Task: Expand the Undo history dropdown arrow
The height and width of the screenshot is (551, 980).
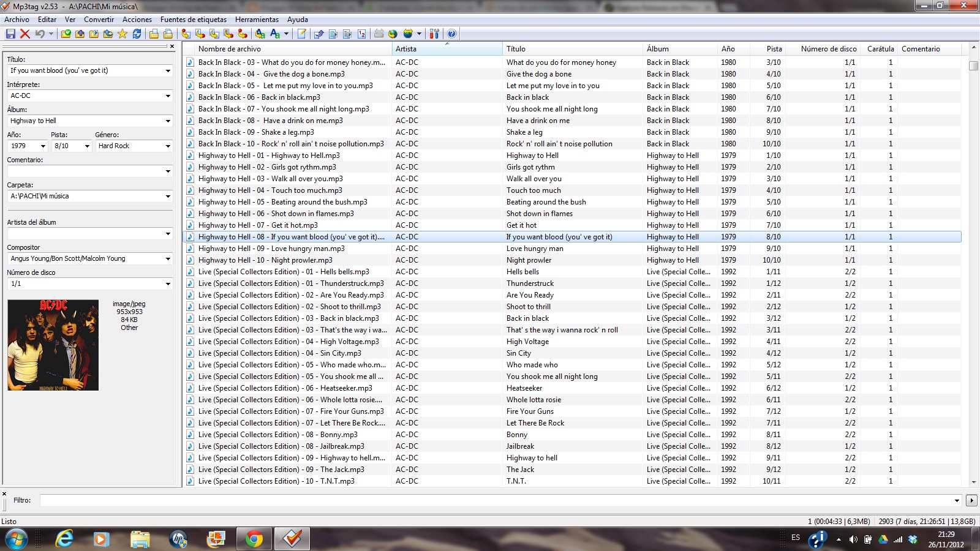Action: [51, 34]
